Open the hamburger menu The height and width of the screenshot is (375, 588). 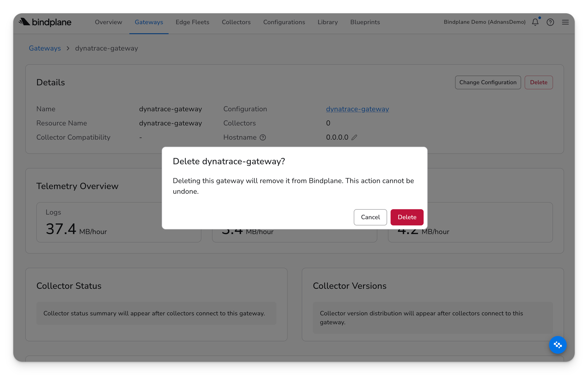[565, 22]
